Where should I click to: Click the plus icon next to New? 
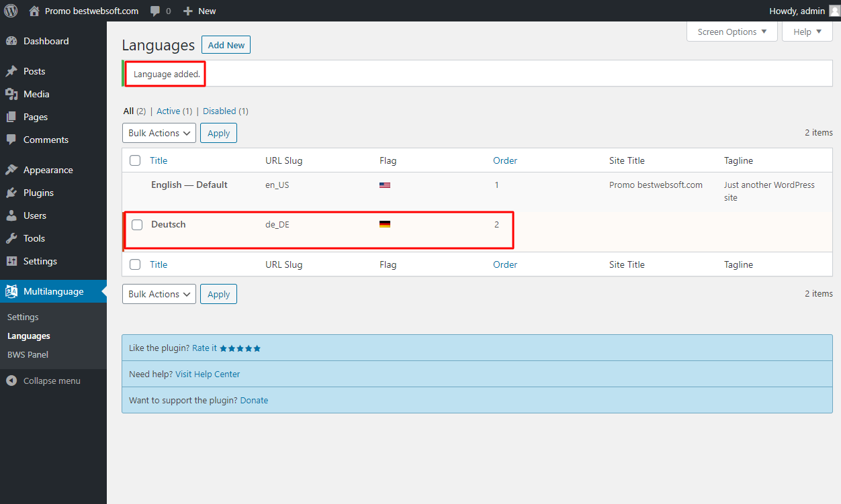coord(188,11)
